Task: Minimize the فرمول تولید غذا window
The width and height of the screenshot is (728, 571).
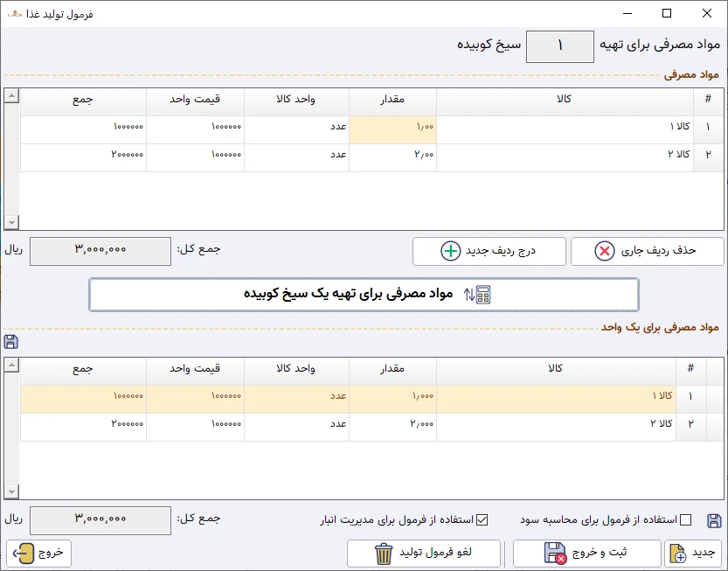Action: point(627,13)
